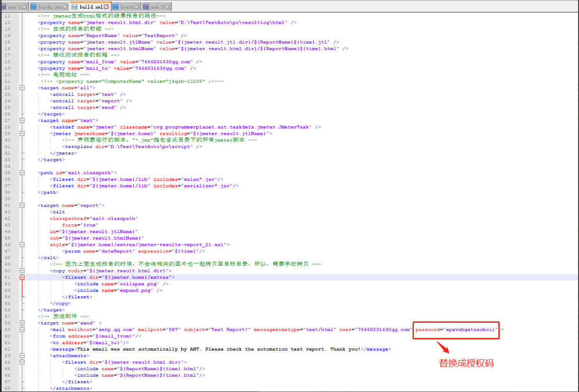Image resolution: width=579 pixels, height=392 pixels.
Task: Click the force="true" line
Action: [x=79, y=225]
